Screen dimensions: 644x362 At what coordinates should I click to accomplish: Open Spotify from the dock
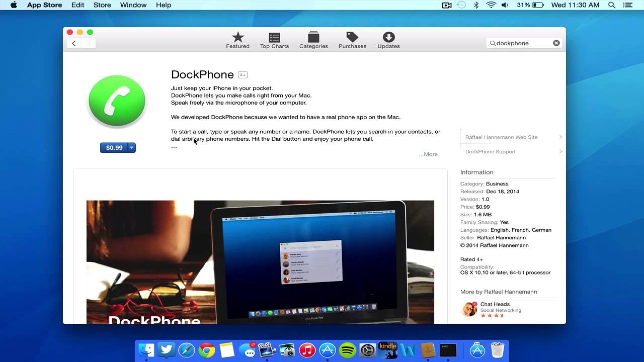tap(348, 350)
